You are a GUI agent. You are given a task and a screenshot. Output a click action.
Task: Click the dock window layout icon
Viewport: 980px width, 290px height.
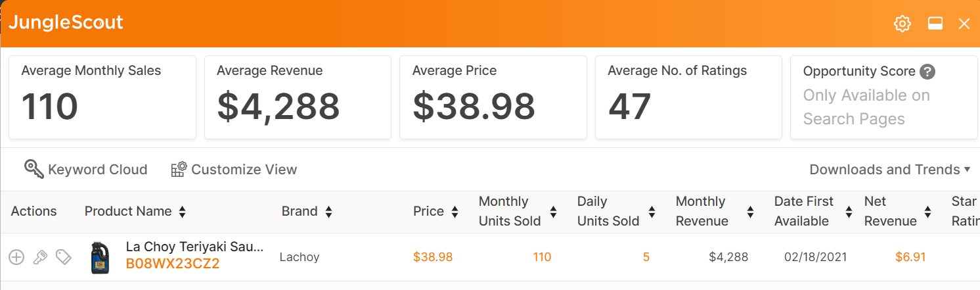pos(935,24)
